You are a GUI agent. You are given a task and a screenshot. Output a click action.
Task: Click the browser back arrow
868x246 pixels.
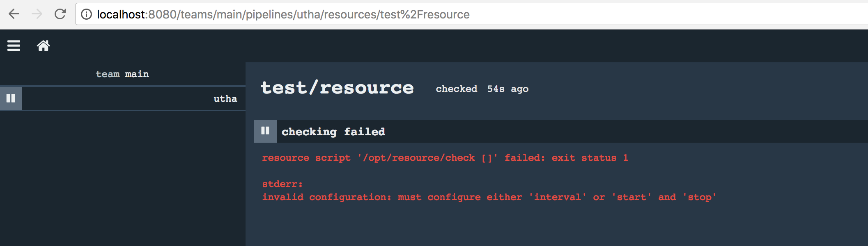click(14, 14)
